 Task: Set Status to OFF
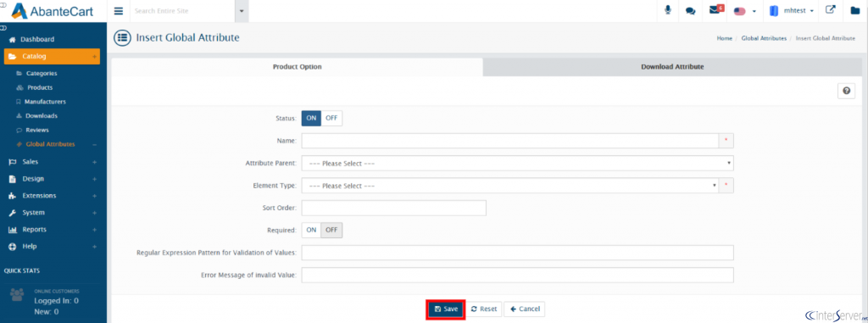pos(331,118)
